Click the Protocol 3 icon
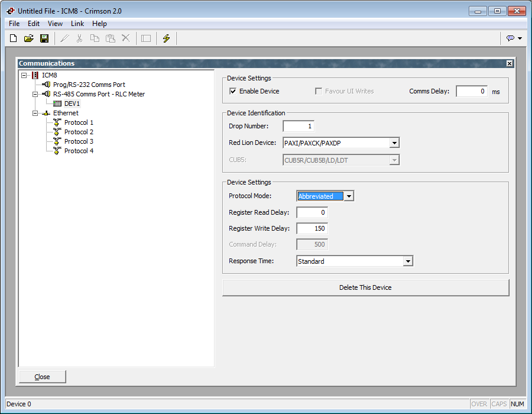The image size is (532, 414). (57, 141)
